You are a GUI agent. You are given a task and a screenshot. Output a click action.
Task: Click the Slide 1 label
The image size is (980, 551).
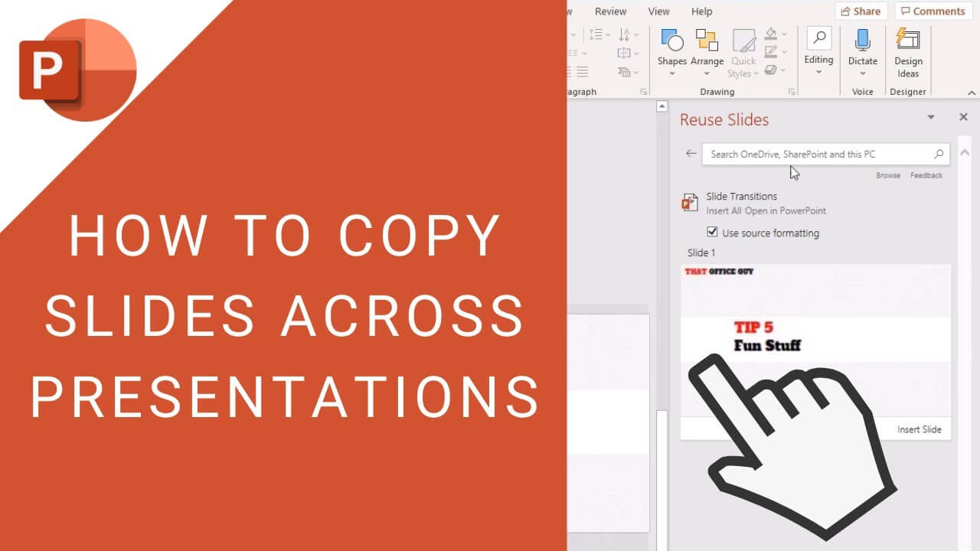[701, 253]
